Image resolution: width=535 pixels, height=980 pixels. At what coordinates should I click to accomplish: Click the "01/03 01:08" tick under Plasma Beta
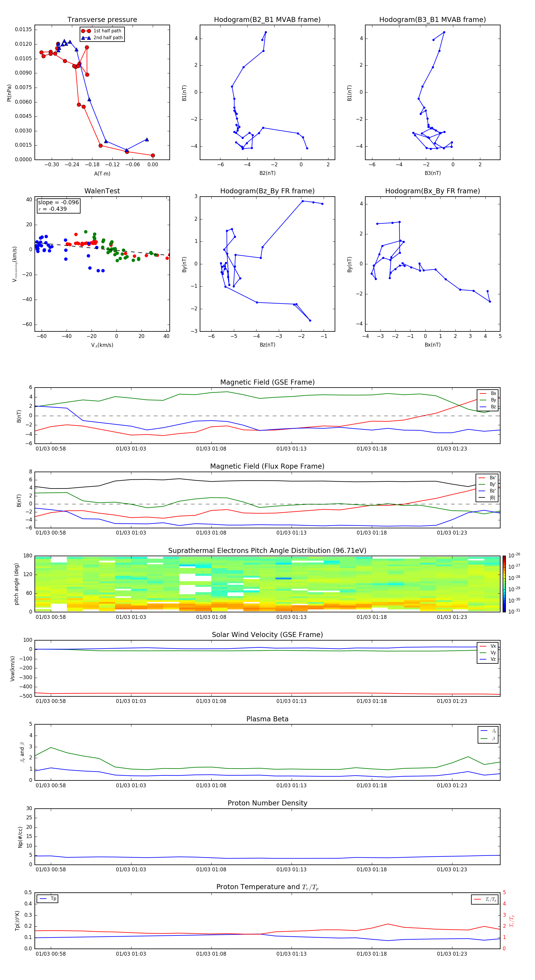[x=211, y=785]
